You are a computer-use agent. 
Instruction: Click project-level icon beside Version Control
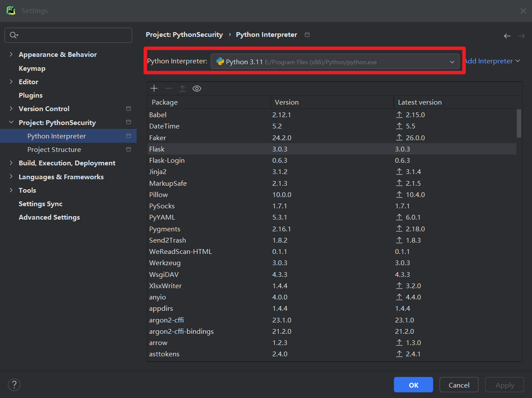[128, 109]
